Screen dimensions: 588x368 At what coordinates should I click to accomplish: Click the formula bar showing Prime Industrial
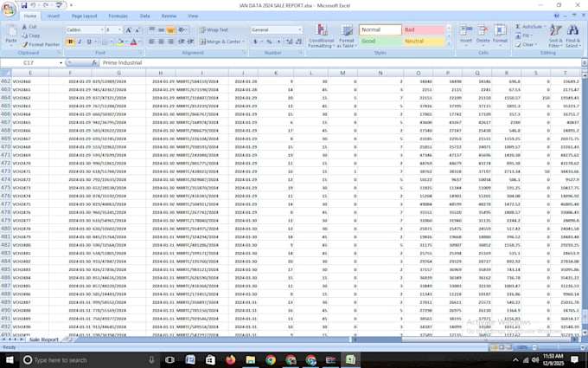pyautogui.click(x=339, y=62)
